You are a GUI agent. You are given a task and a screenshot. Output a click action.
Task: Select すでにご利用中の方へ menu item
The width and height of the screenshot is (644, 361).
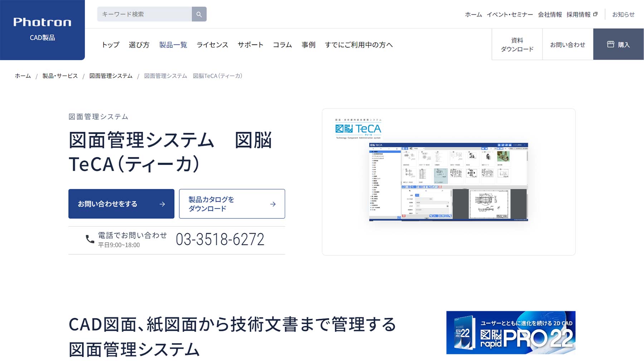[x=359, y=45]
